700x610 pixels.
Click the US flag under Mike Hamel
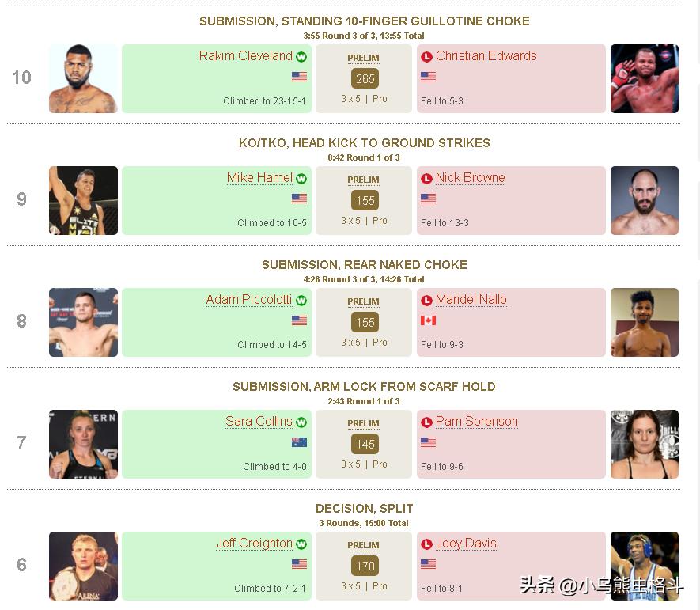point(299,199)
